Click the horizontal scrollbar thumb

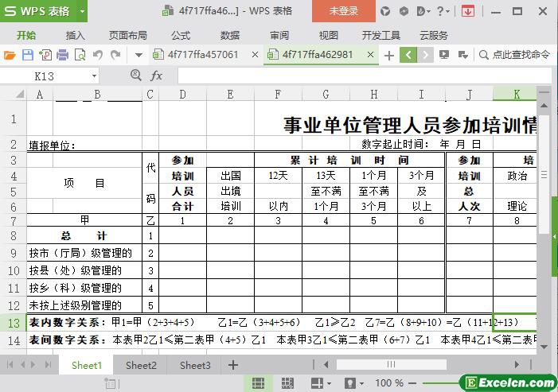coord(391,364)
